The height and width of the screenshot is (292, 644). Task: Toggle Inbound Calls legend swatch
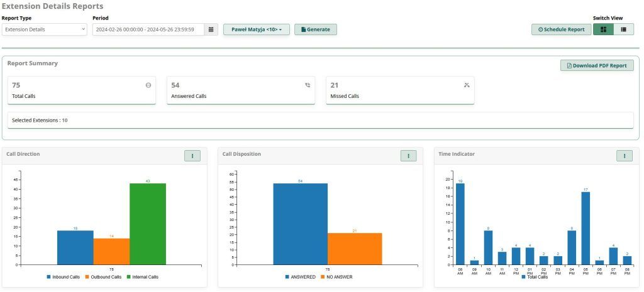click(50, 276)
